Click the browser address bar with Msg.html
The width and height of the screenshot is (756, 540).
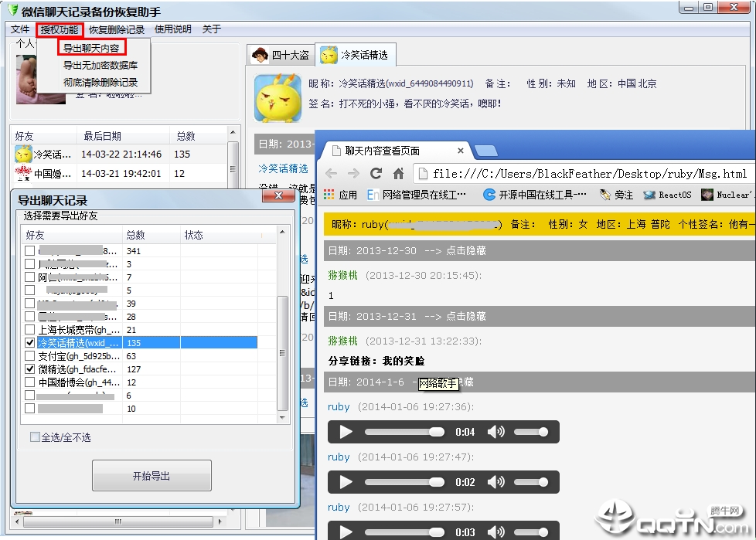pos(584,173)
